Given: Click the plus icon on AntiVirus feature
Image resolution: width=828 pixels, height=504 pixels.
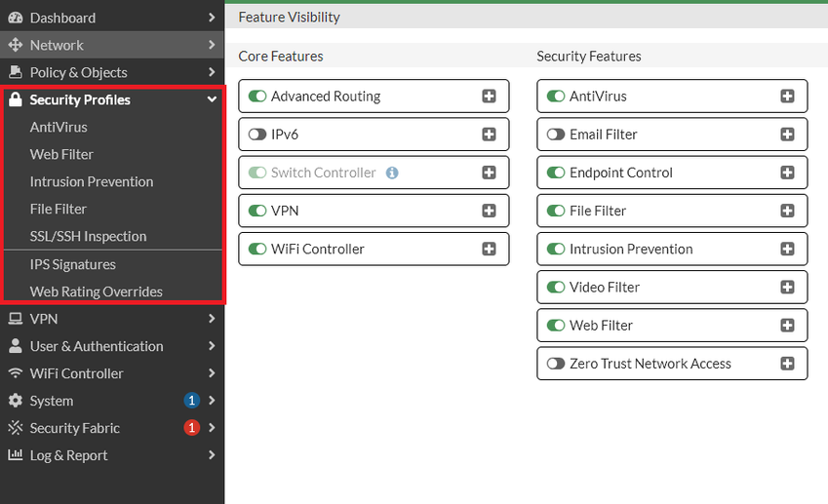Looking at the screenshot, I should tap(787, 97).
